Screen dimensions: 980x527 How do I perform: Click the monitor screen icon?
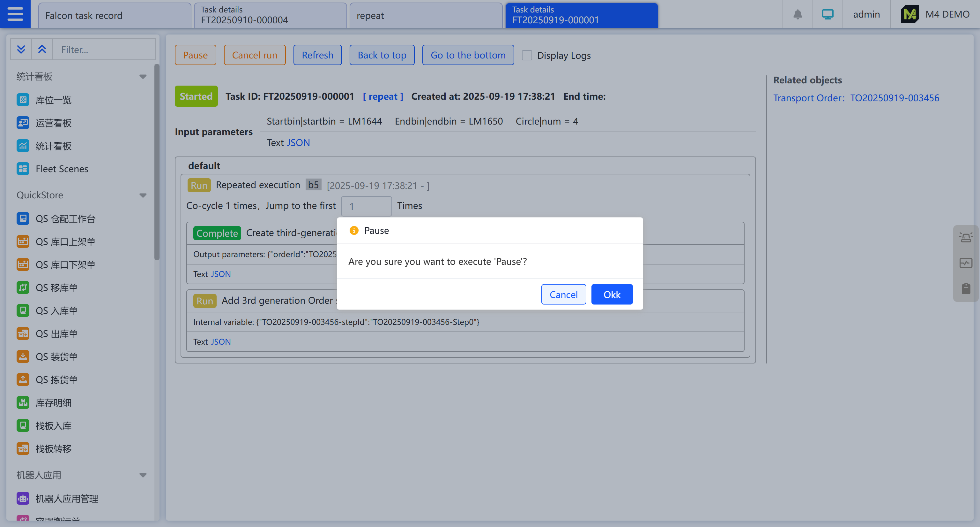(827, 14)
